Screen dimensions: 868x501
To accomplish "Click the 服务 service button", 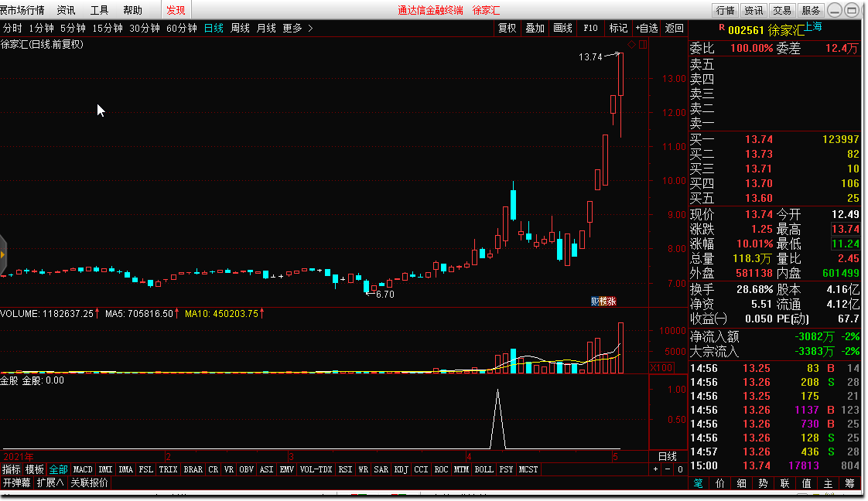I will pos(811,11).
